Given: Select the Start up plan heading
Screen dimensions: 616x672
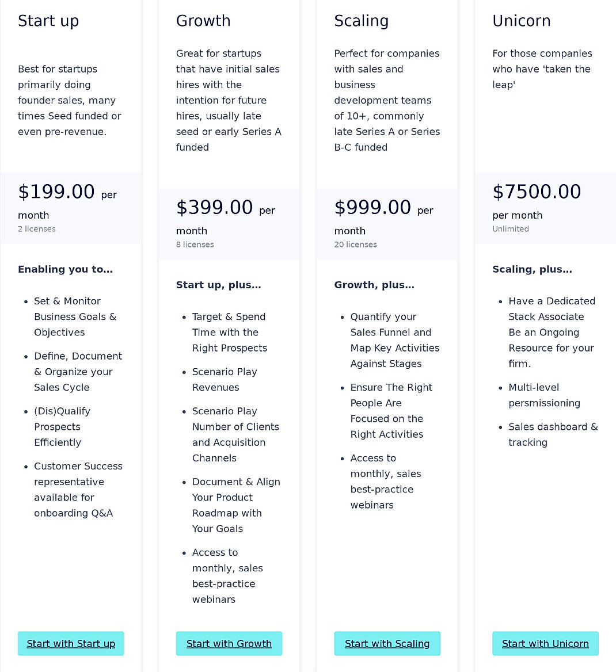Looking at the screenshot, I should coord(48,21).
